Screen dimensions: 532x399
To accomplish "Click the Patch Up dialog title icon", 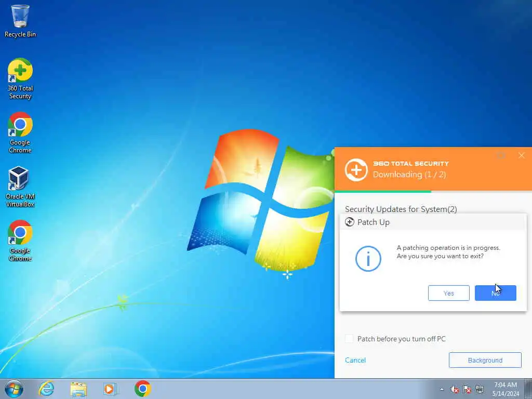I will pyautogui.click(x=350, y=222).
